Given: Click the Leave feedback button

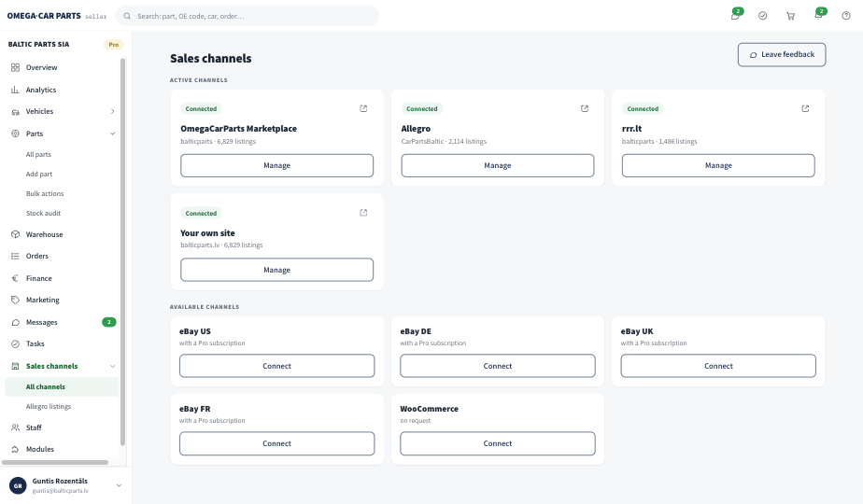Looking at the screenshot, I should click(782, 54).
